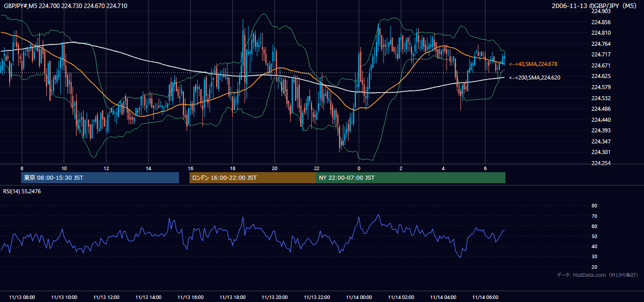Image resolution: width=644 pixels, height=302 pixels.
Task: Click the RSI 30 level label
Action: (594, 257)
